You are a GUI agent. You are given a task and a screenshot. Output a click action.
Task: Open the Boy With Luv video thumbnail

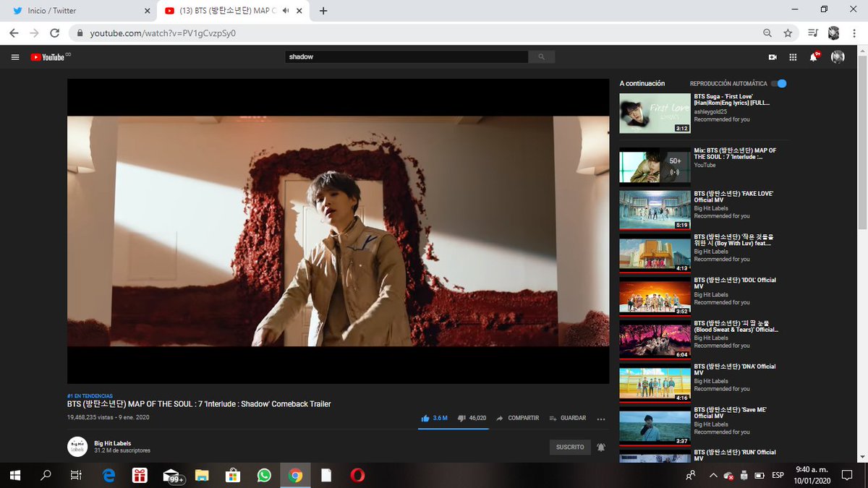(x=655, y=252)
